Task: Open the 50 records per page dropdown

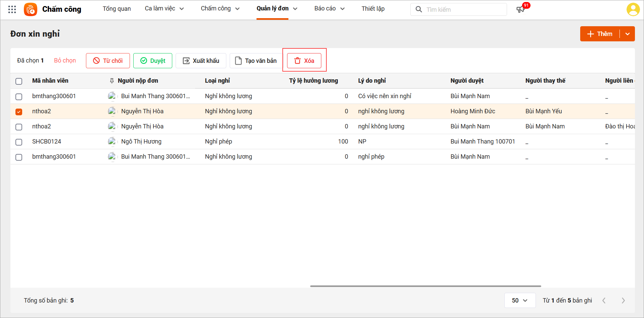Action: coord(519,301)
